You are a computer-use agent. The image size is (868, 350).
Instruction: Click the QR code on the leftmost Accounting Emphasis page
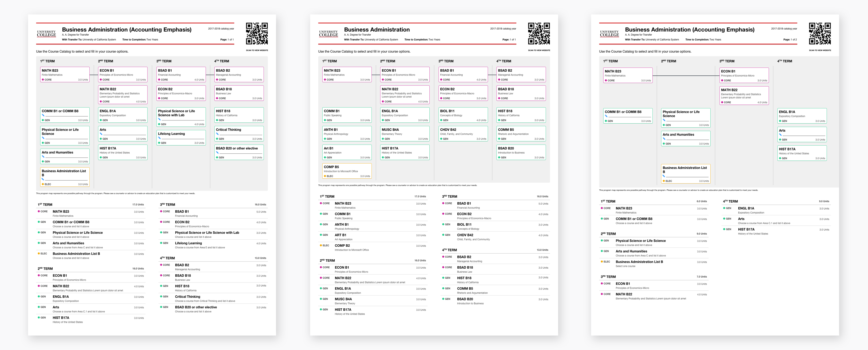(x=257, y=34)
